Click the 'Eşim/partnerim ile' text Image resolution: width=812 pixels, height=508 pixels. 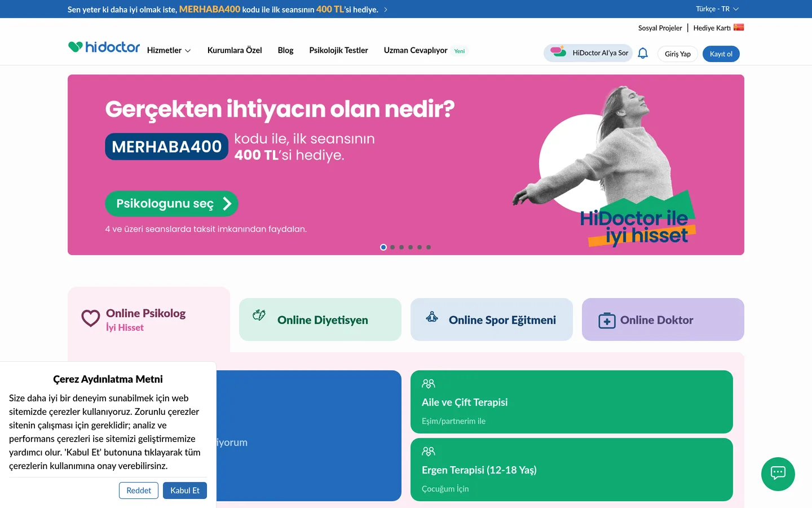pos(453,421)
